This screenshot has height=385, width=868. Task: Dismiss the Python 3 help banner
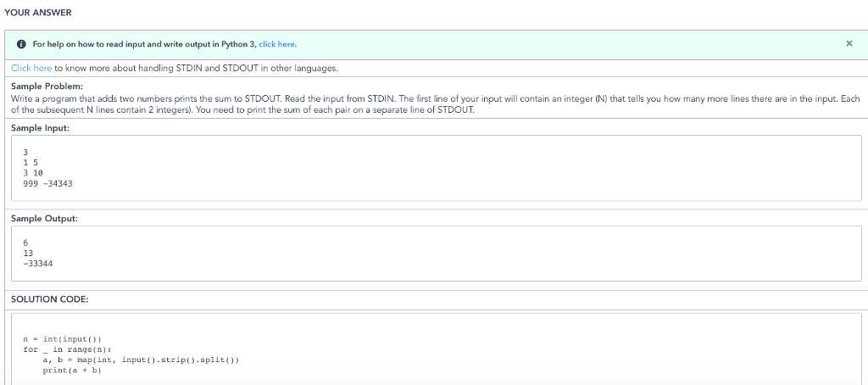[849, 43]
